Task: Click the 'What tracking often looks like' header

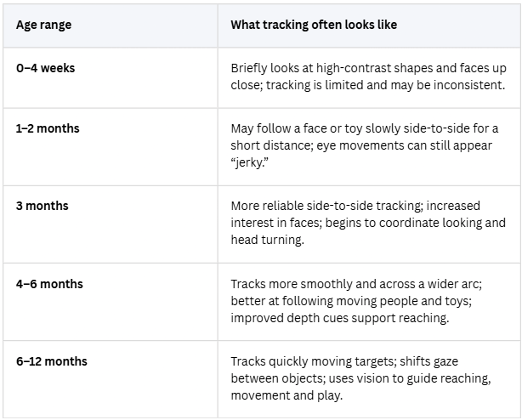Action: tap(314, 25)
